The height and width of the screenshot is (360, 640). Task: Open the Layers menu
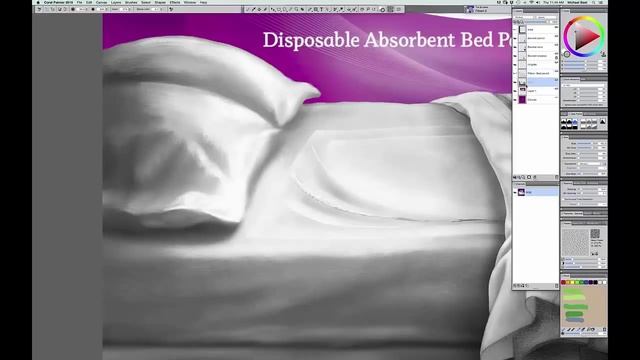116,2
